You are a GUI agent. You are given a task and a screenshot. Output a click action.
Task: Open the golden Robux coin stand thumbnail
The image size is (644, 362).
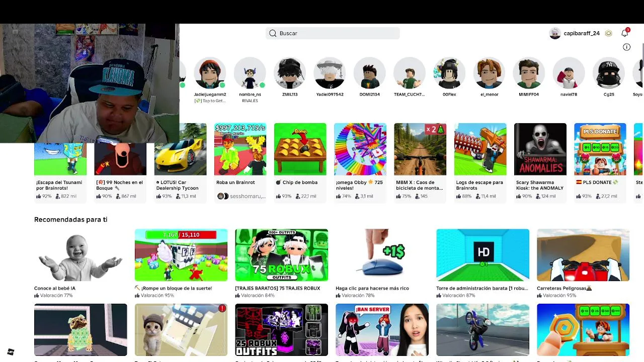583,330
